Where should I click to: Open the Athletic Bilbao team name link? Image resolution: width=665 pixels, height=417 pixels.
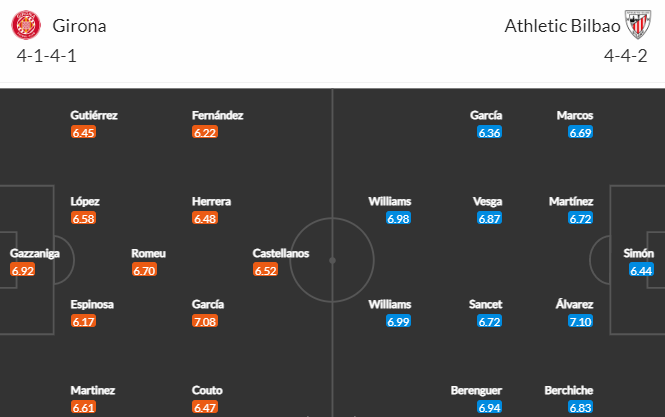(x=562, y=26)
